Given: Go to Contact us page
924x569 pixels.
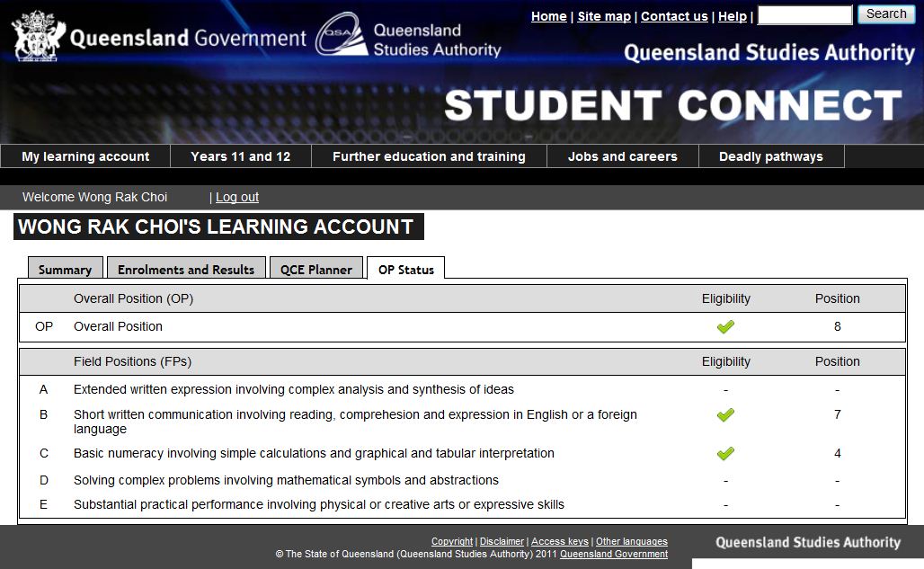Looking at the screenshot, I should click(674, 16).
